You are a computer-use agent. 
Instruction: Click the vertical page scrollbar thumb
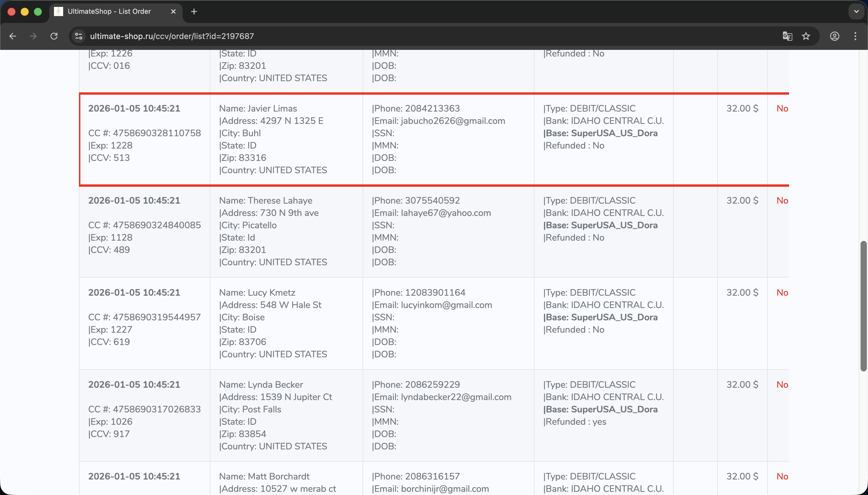[863, 306]
